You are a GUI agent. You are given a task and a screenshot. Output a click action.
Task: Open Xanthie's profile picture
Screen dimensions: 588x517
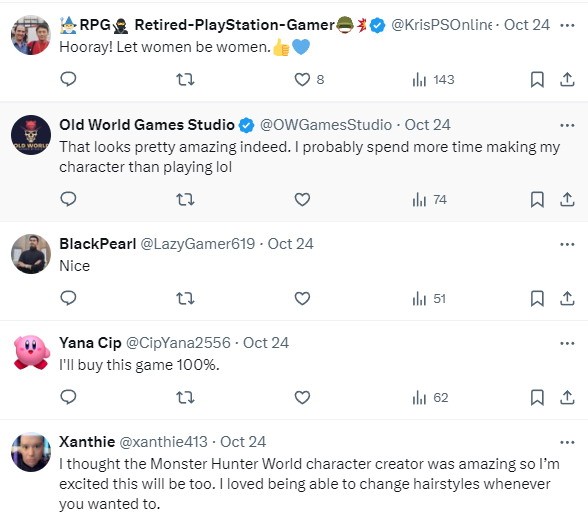[x=31, y=452]
